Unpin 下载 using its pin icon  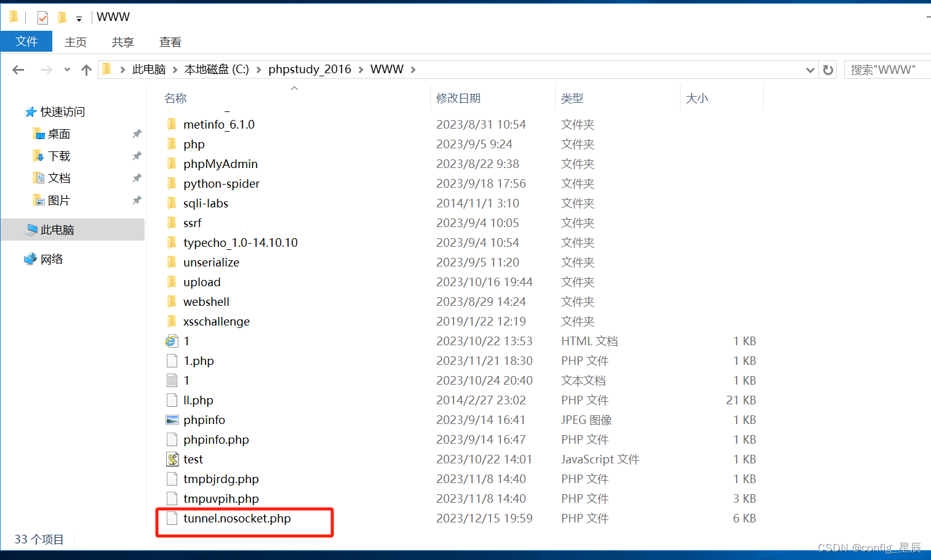point(137,156)
